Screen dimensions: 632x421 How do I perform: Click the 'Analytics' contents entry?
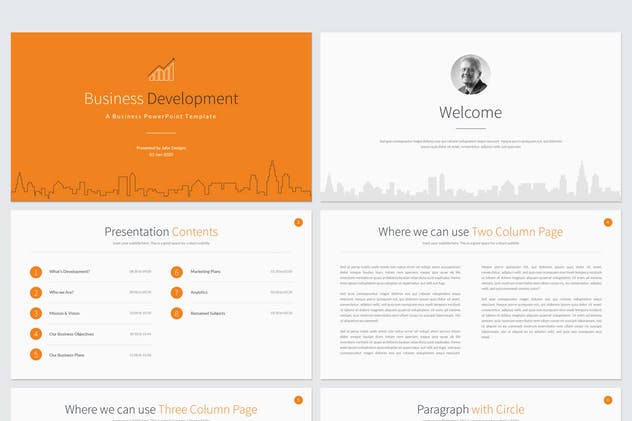pyautogui.click(x=199, y=292)
